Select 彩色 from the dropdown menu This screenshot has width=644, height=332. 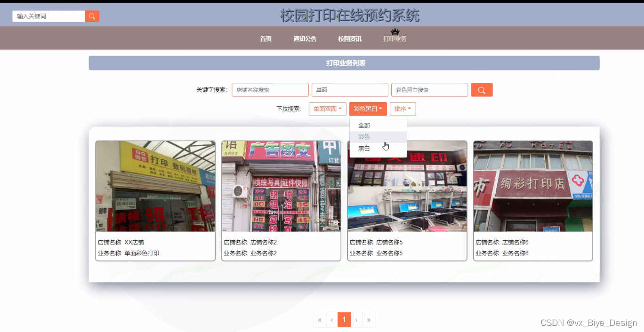[x=378, y=137]
